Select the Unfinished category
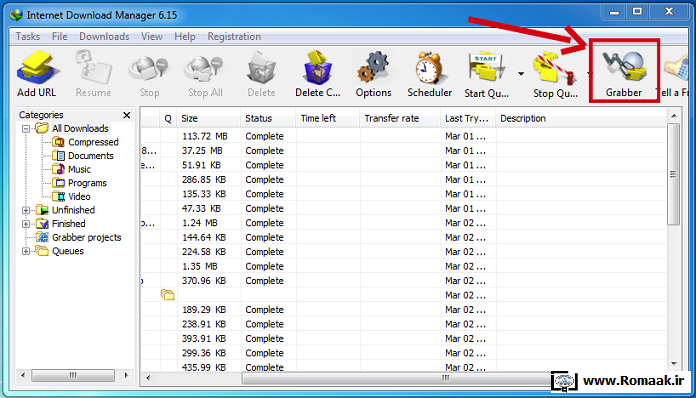Screen dimensions: 696x398 [x=73, y=210]
